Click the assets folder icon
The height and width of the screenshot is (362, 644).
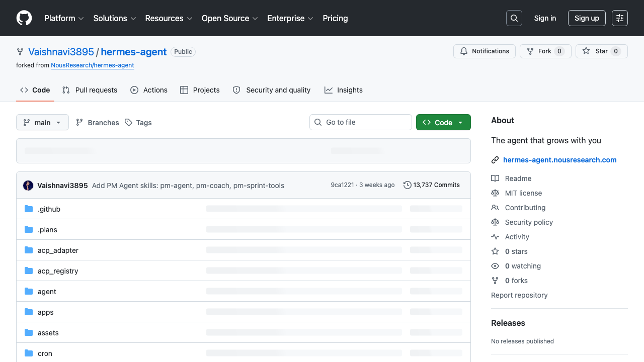pos(29,333)
